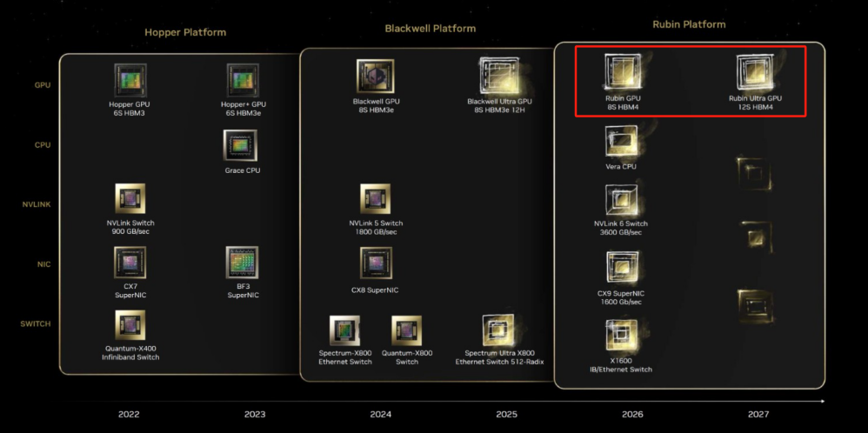
Task: Select the CX8 SuperNIC chip image
Action: (x=376, y=263)
